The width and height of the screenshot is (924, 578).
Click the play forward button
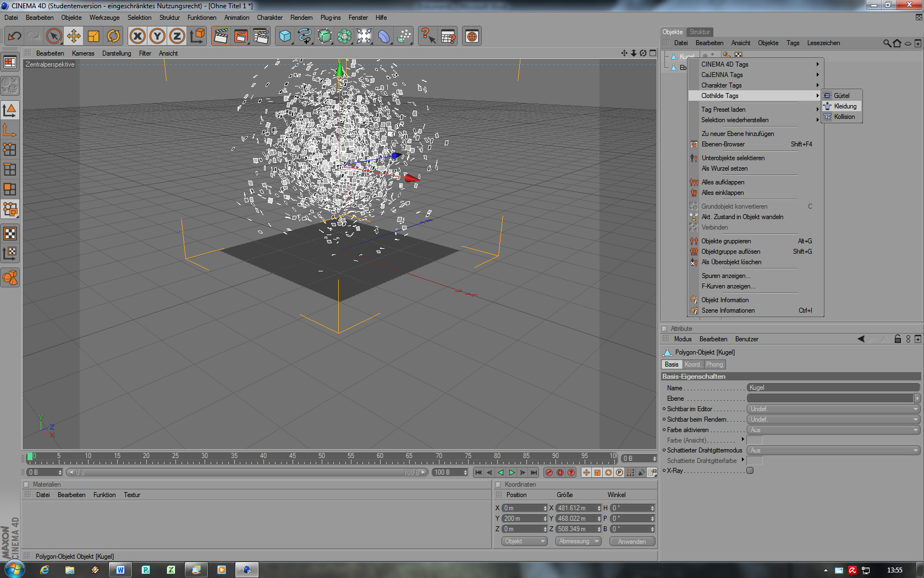512,472
